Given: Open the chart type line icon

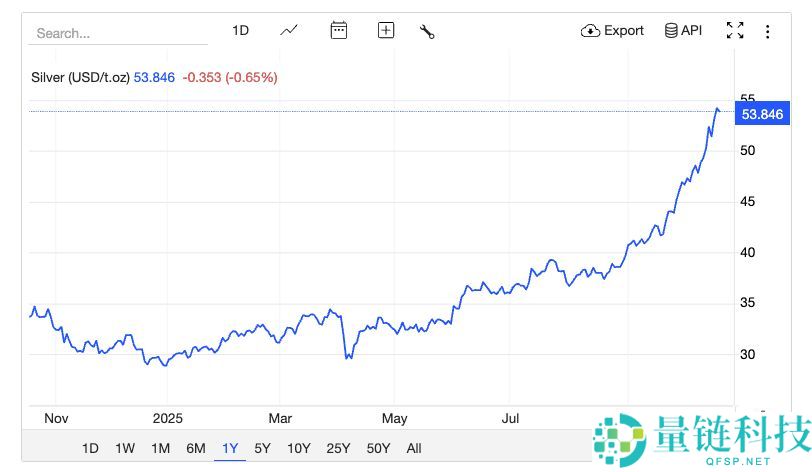Looking at the screenshot, I should click(289, 30).
